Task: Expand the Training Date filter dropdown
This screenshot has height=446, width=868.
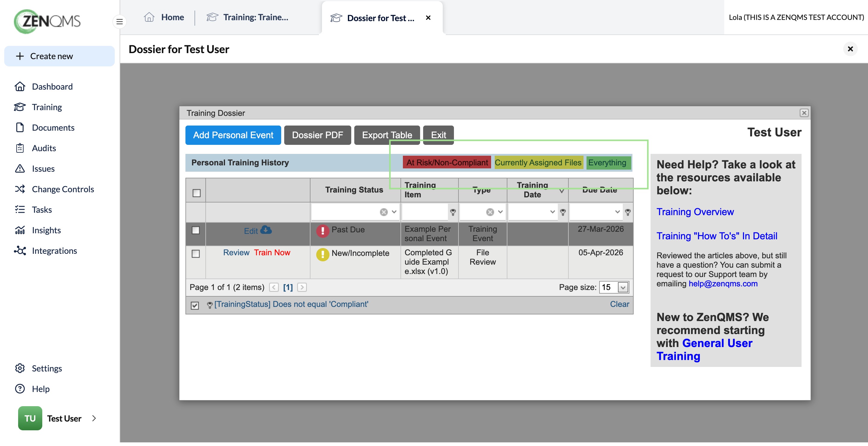Action: pos(552,212)
